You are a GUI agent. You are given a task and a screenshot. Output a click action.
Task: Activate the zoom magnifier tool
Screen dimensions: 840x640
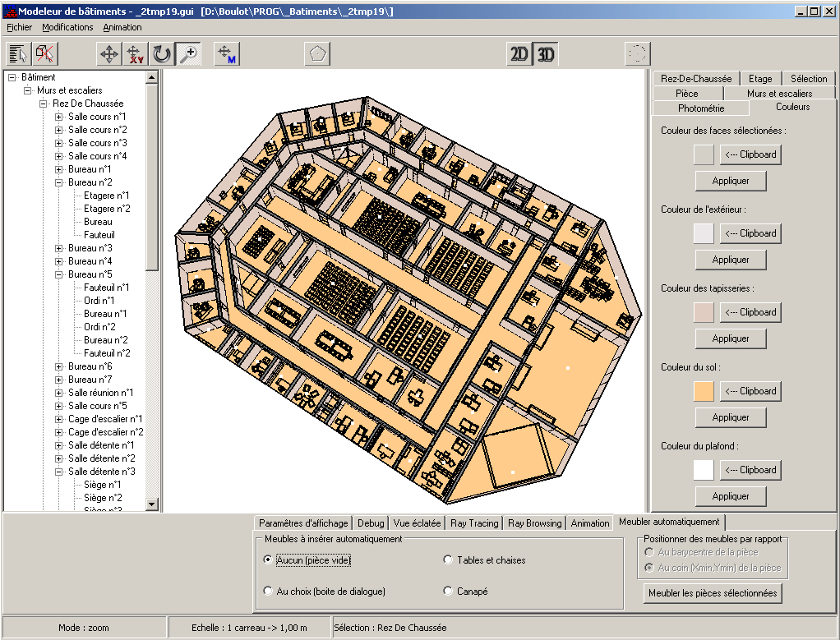pos(189,54)
